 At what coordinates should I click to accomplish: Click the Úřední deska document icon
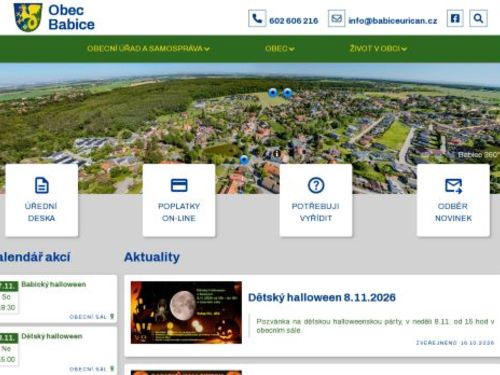pos(42,185)
